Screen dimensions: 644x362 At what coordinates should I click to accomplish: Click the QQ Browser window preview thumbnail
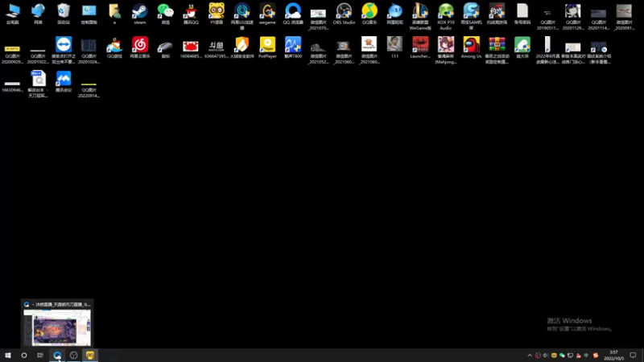tap(57, 327)
